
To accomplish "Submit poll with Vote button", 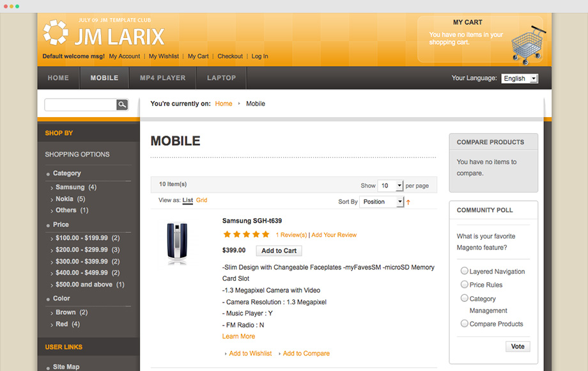I will [x=518, y=346].
